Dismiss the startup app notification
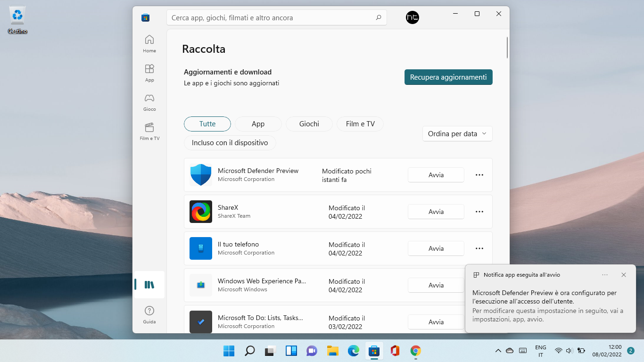The height and width of the screenshot is (362, 644). pyautogui.click(x=624, y=275)
